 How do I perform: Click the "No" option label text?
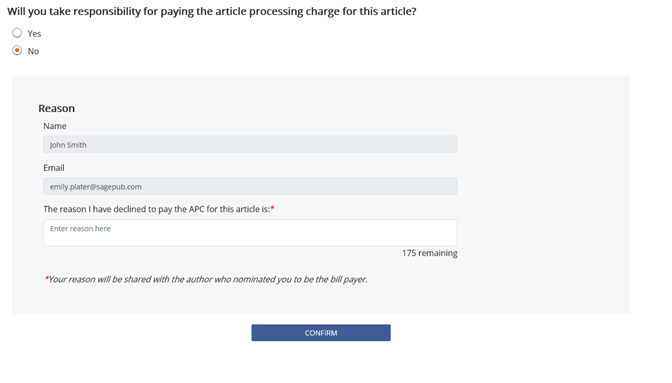tap(33, 51)
